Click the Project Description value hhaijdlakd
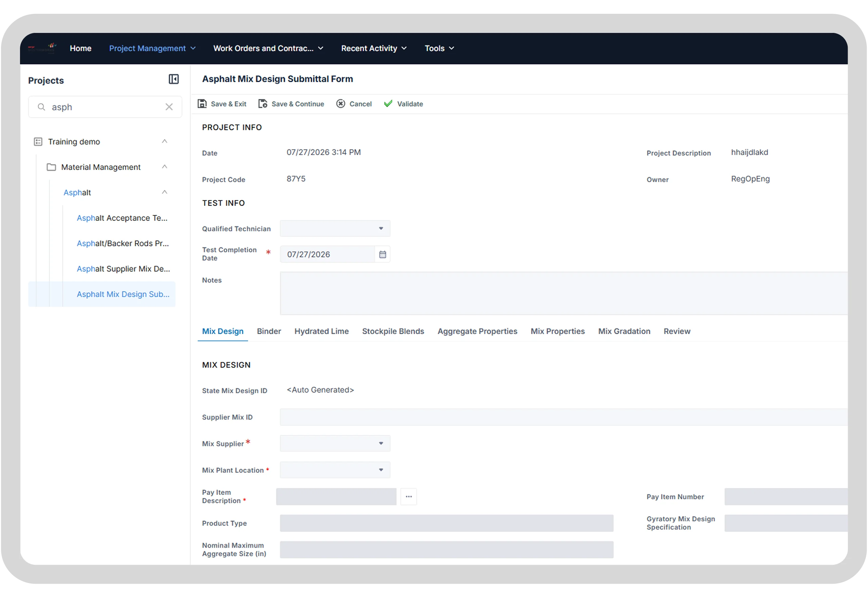Viewport: 868px width, 598px height. [x=749, y=153]
